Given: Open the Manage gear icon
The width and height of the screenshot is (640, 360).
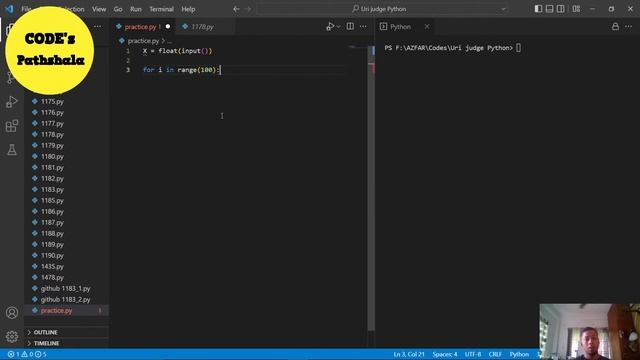Looking at the screenshot, I should click(x=12, y=337).
